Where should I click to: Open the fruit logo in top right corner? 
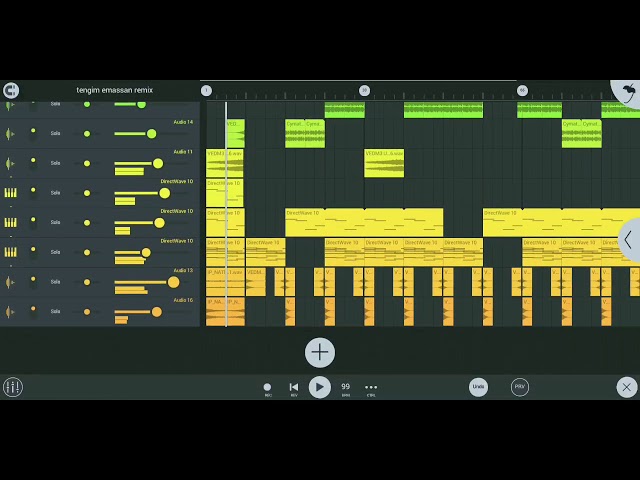pos(629,92)
